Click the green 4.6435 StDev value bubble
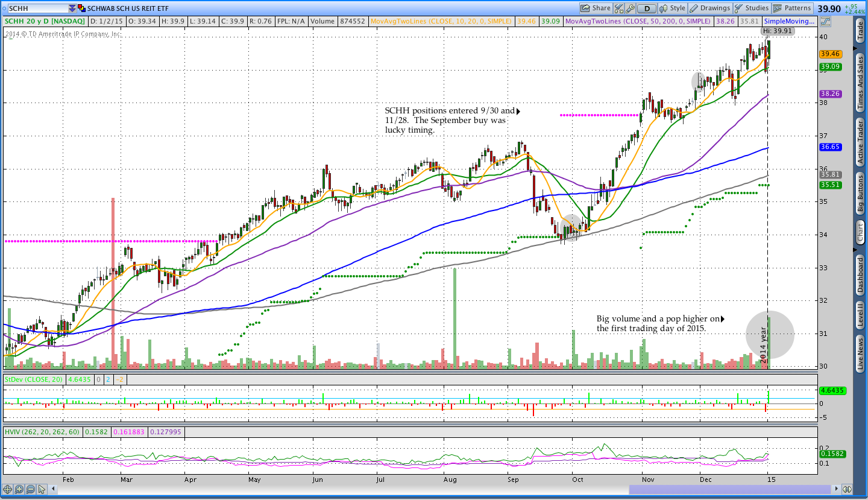868x500 pixels. (x=833, y=391)
